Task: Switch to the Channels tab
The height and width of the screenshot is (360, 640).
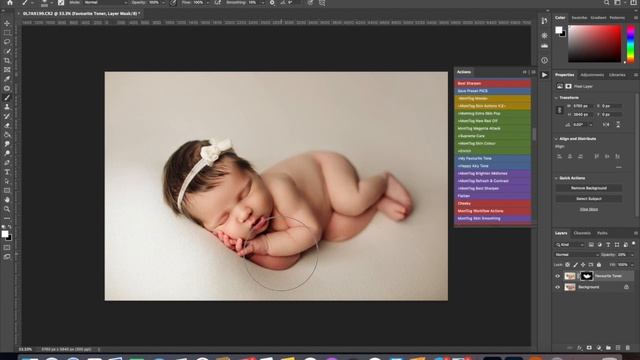Action: click(582, 233)
